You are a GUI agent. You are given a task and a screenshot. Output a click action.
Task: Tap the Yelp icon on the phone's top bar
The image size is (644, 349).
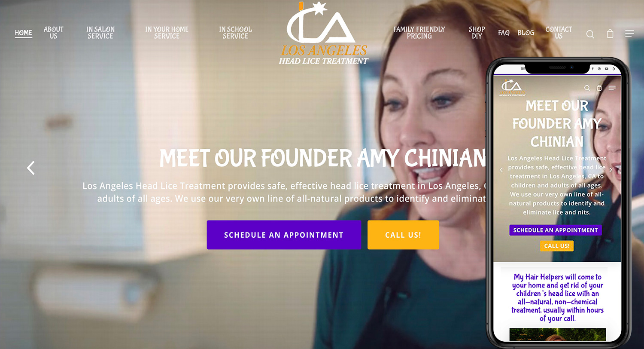pos(614,69)
